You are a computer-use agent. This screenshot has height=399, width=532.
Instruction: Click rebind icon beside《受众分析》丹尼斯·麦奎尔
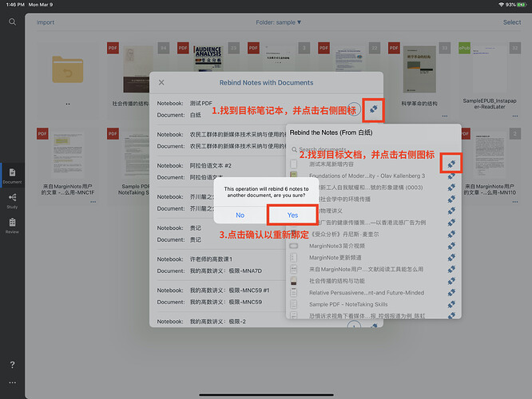pos(451,235)
